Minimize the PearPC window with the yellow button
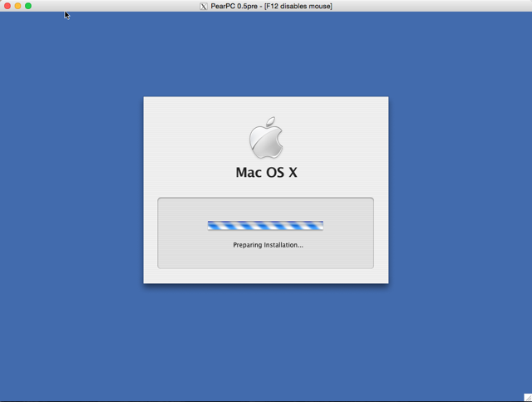The image size is (532, 402). click(x=18, y=6)
